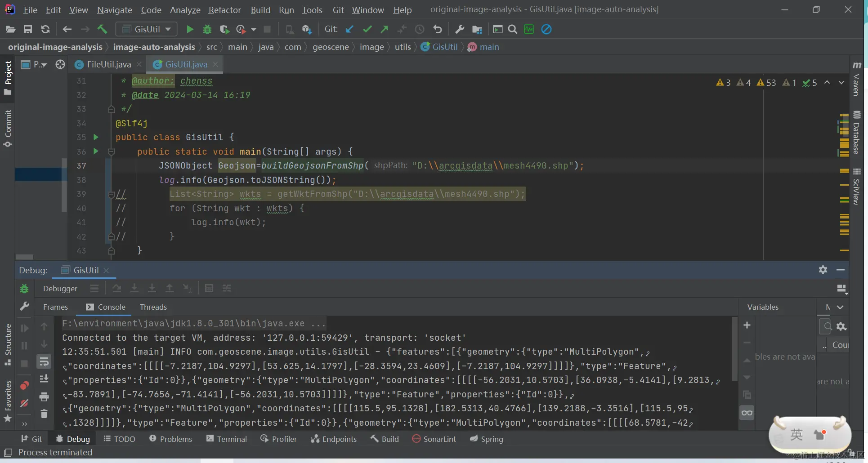
Task: Open the Problems tool window
Action: (170, 439)
